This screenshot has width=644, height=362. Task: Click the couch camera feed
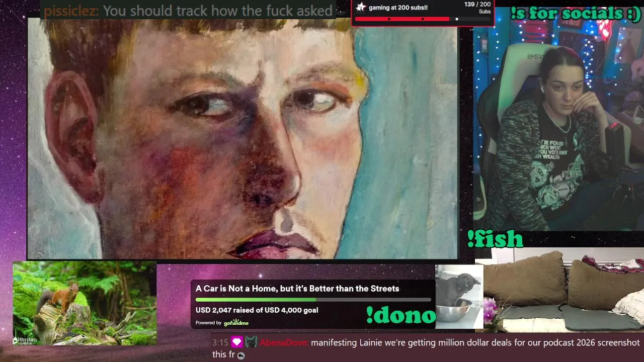(x=559, y=290)
